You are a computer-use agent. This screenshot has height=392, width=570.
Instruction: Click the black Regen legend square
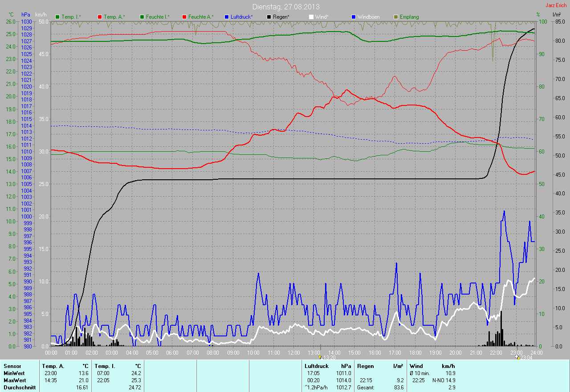coord(269,17)
